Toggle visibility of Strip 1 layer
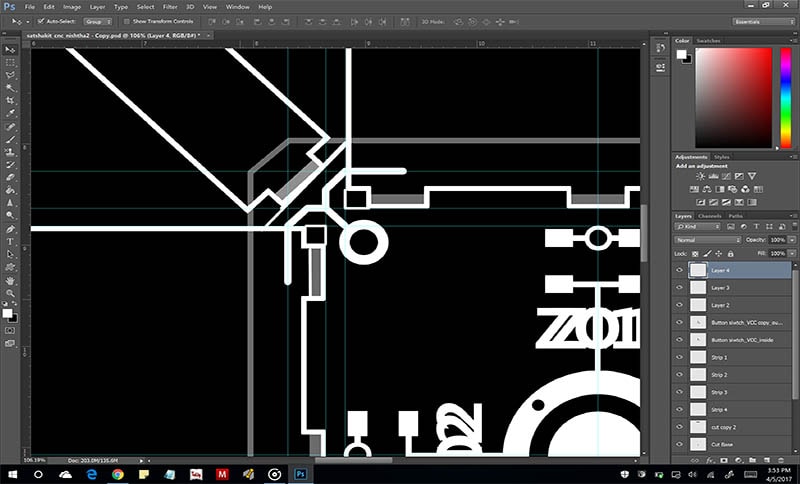This screenshot has height=484, width=800. tap(679, 358)
